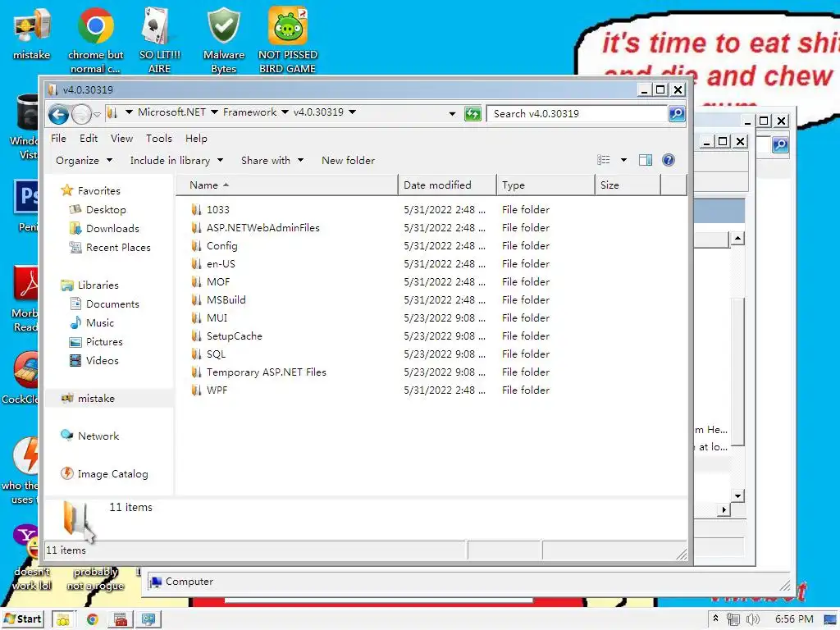Open the Pictures library

[104, 342]
